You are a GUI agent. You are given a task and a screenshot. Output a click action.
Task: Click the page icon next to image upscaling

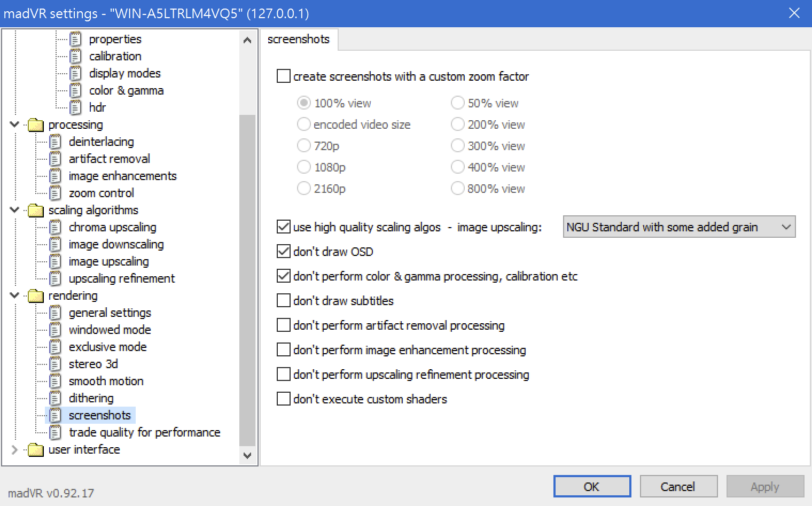pyautogui.click(x=56, y=261)
